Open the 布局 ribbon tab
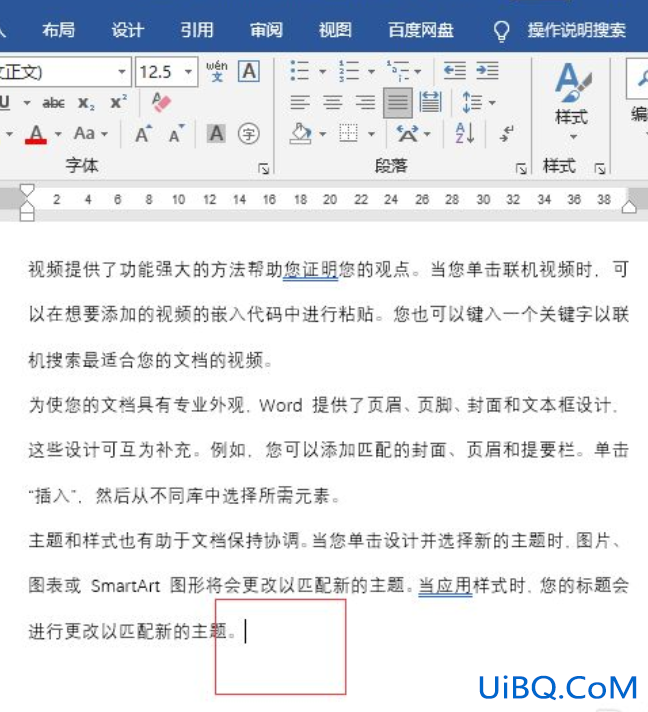The width and height of the screenshot is (648, 712). tap(58, 30)
